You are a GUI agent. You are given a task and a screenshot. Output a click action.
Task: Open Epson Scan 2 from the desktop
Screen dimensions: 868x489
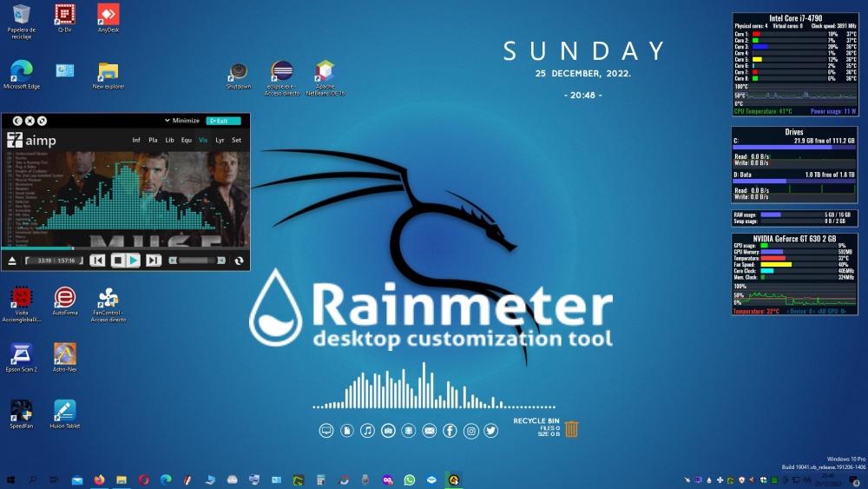pos(21,358)
